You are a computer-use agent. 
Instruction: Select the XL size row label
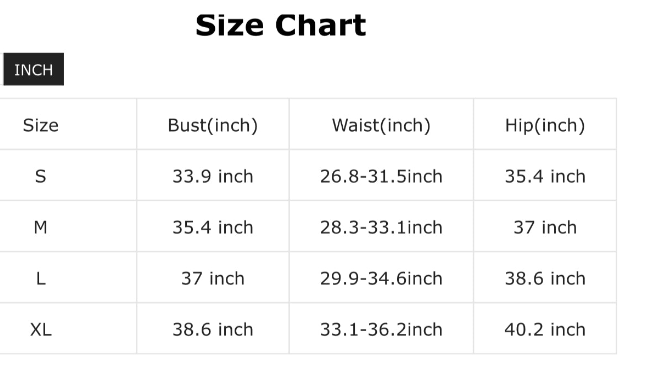(x=40, y=330)
